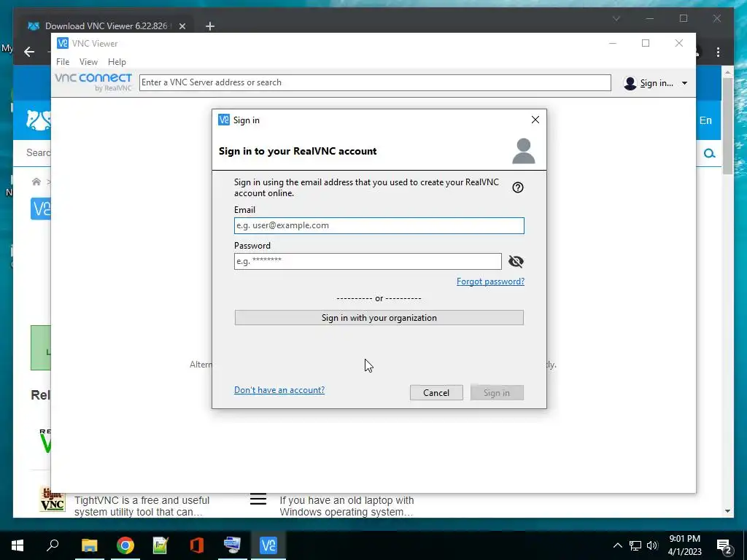Focus the Password input field

pos(368,261)
